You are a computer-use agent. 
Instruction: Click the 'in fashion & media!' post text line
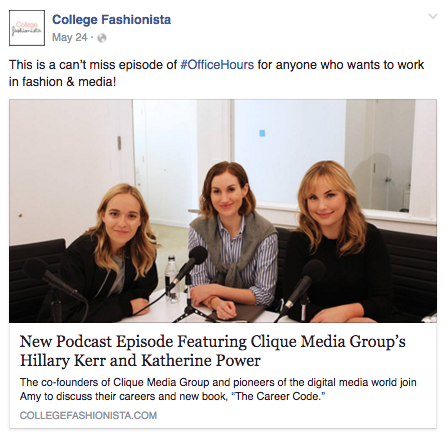tap(63, 82)
